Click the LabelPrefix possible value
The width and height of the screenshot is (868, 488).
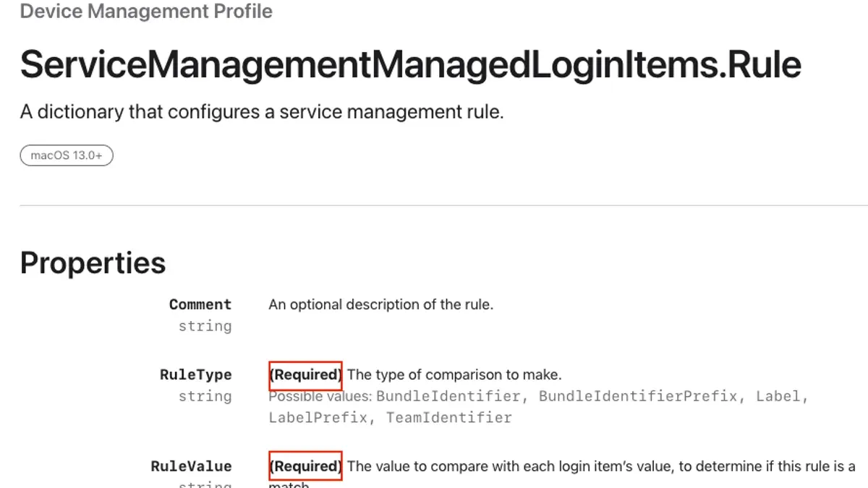318,418
